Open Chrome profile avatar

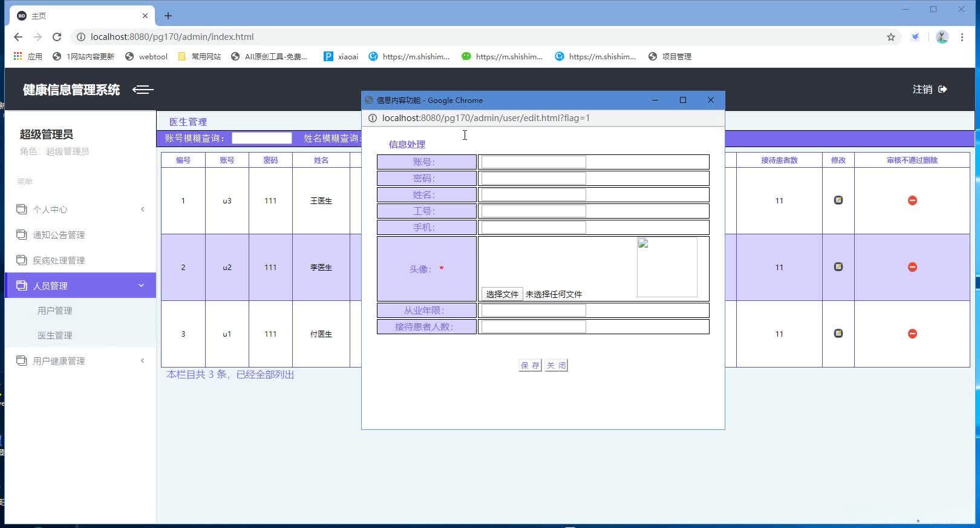pos(942,37)
